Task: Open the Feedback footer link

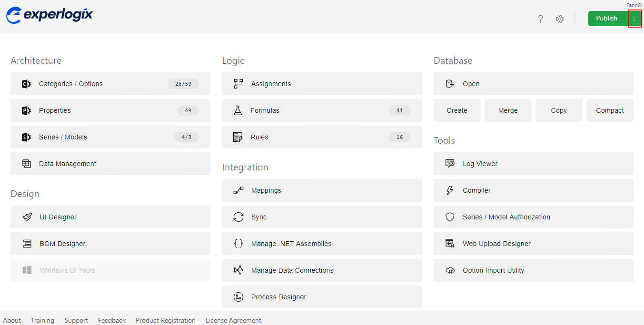Action: (112, 320)
